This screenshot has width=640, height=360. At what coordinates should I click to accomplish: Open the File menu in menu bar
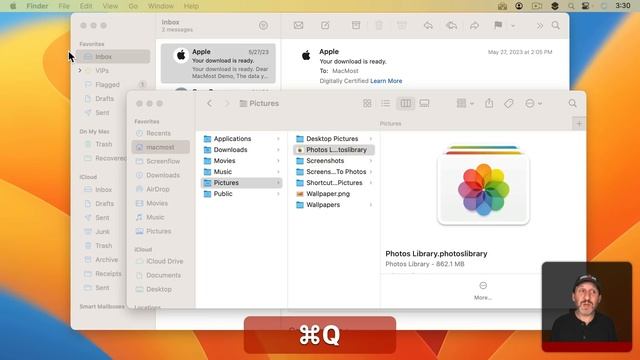[64, 6]
